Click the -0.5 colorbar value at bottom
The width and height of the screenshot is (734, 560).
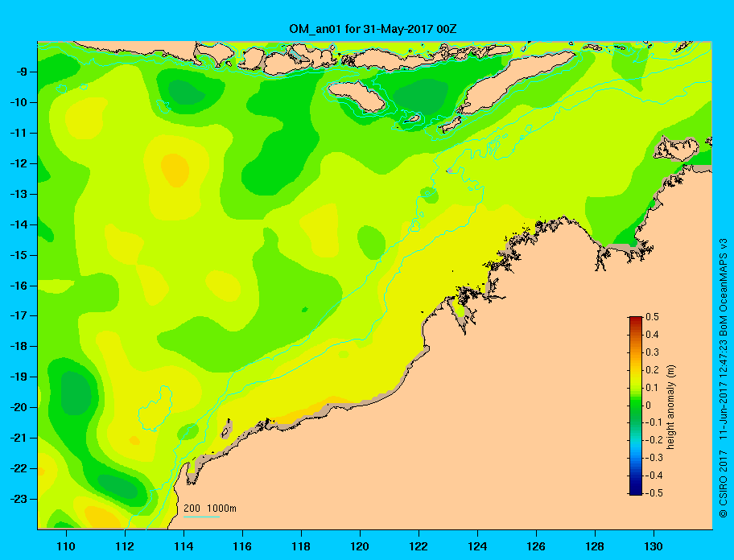pos(654,492)
